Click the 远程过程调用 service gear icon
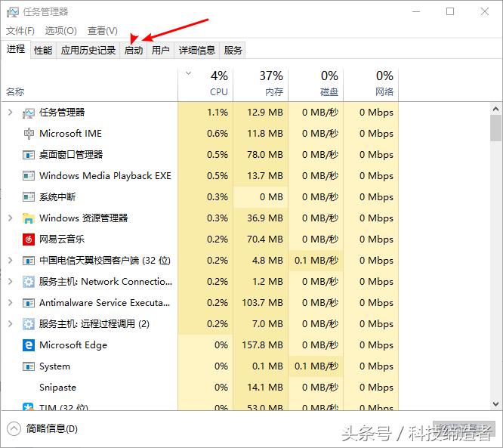 [29, 324]
